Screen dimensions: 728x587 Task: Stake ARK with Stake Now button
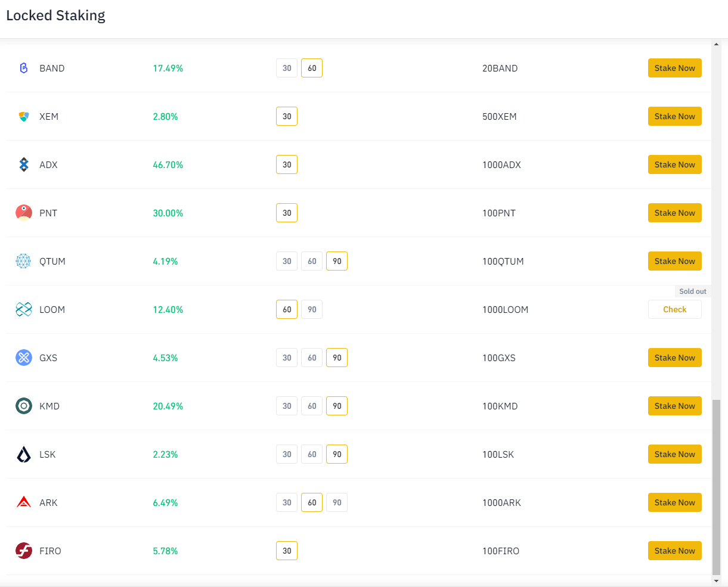675,502
